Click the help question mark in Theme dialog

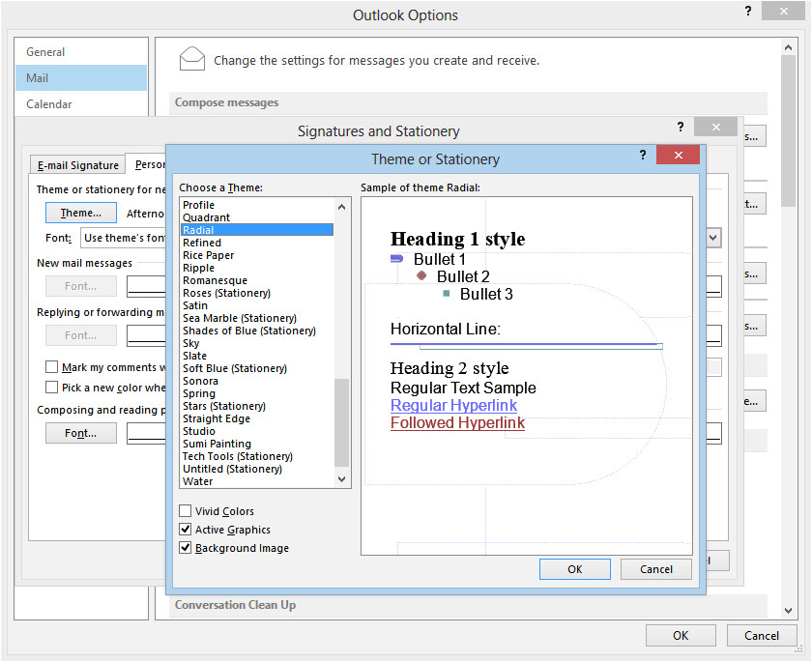pos(643,156)
